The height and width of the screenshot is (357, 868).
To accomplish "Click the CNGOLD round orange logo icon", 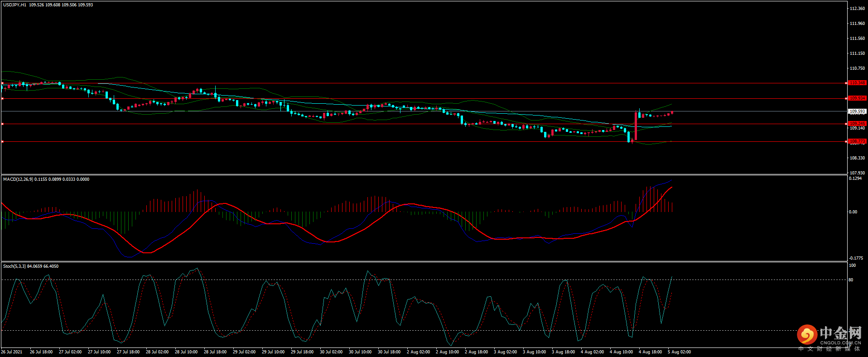I will click(x=807, y=335).
